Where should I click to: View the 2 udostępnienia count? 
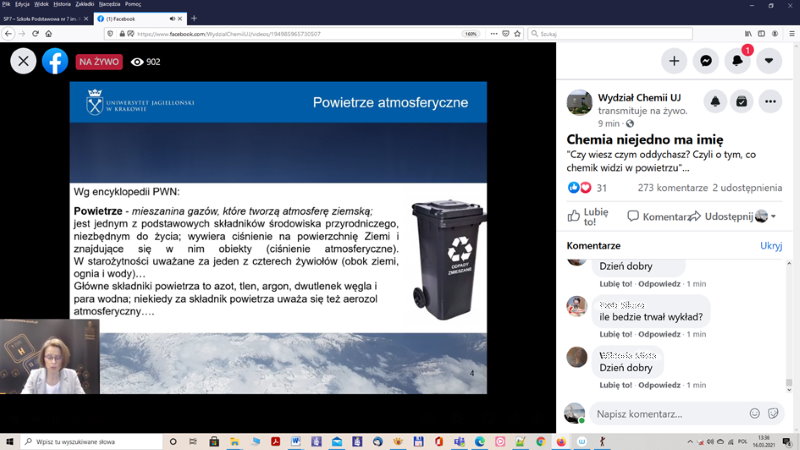pos(747,188)
